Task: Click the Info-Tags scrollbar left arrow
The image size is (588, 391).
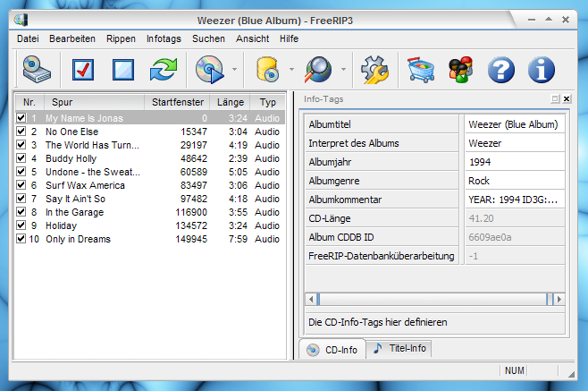Action: tap(311, 300)
